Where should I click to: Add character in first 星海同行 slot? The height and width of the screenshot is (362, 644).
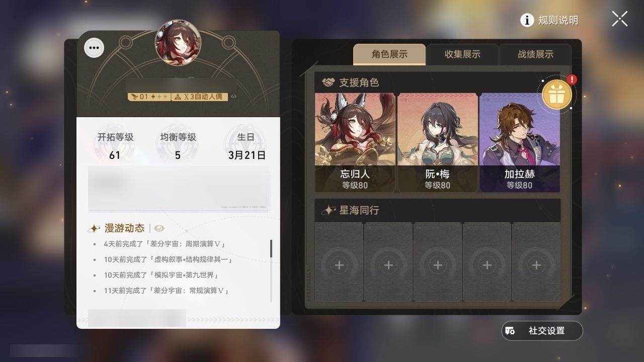coord(339,262)
